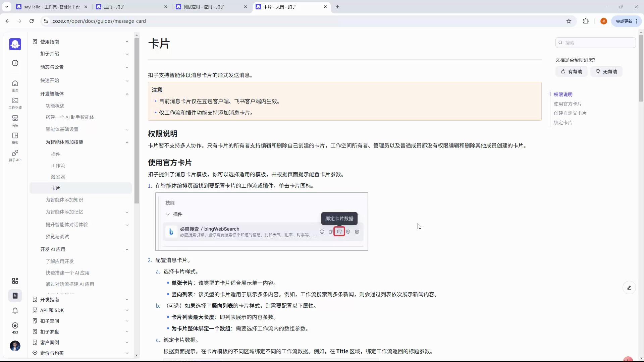Expand the 扣子介绍 section
The width and height of the screenshot is (644, 362).
point(127,54)
